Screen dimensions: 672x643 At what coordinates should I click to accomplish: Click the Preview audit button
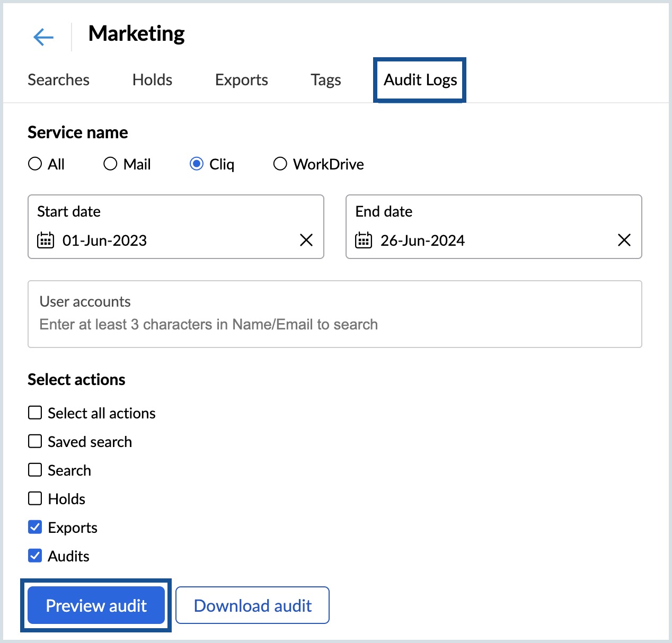coord(96,605)
